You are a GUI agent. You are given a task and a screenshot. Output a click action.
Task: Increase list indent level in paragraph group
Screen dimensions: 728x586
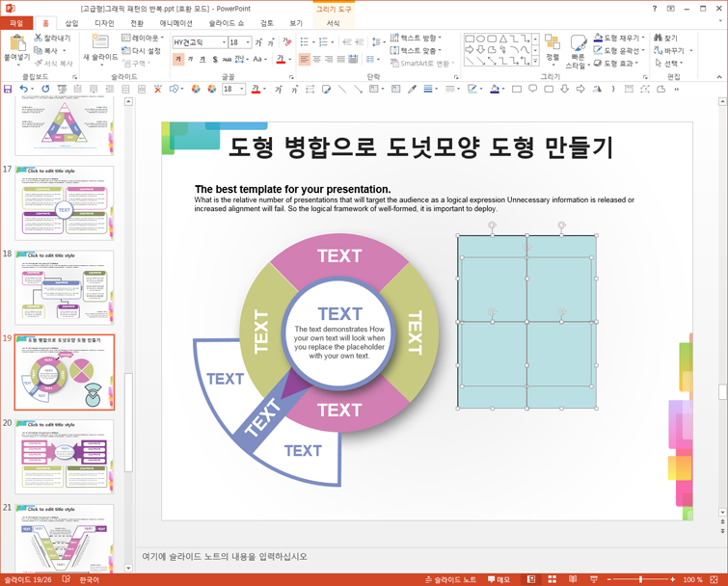360,42
